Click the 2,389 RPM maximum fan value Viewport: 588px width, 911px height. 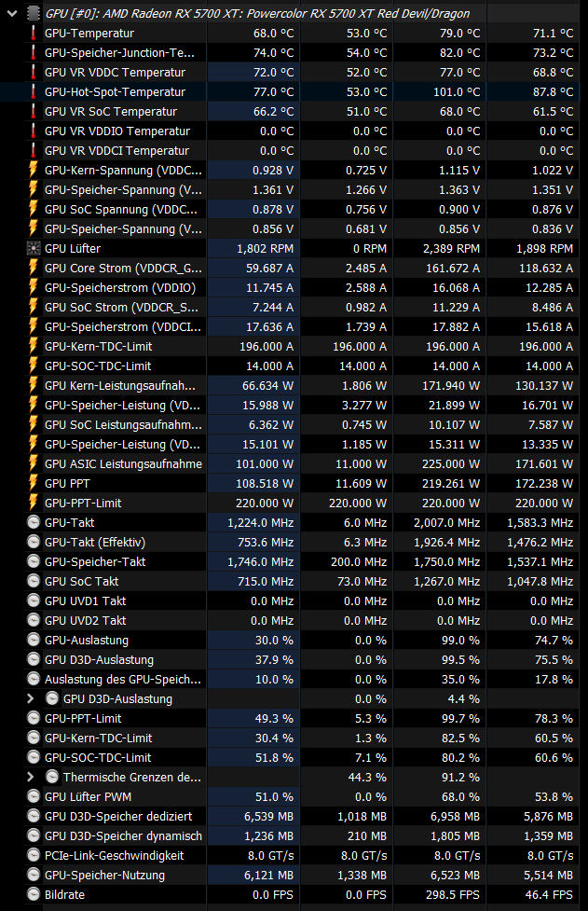452,249
